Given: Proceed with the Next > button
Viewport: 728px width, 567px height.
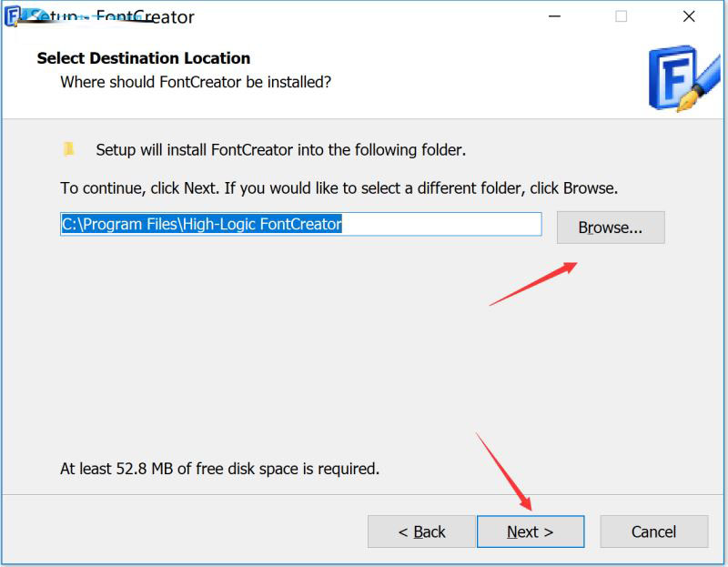Looking at the screenshot, I should click(531, 532).
